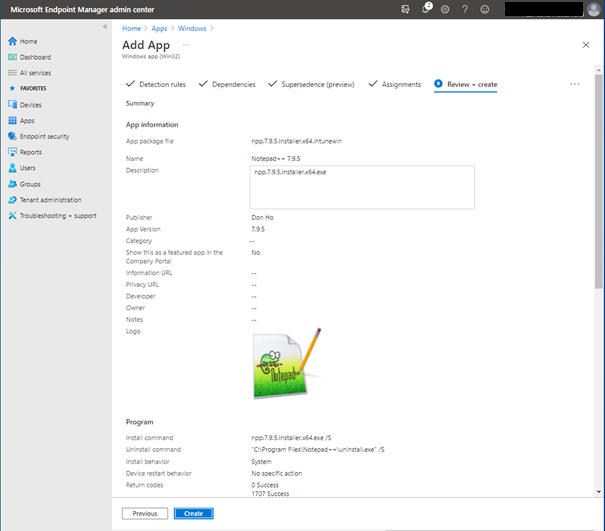Switch to Supersedence (preview) step
This screenshot has height=531, width=605.
point(311,84)
